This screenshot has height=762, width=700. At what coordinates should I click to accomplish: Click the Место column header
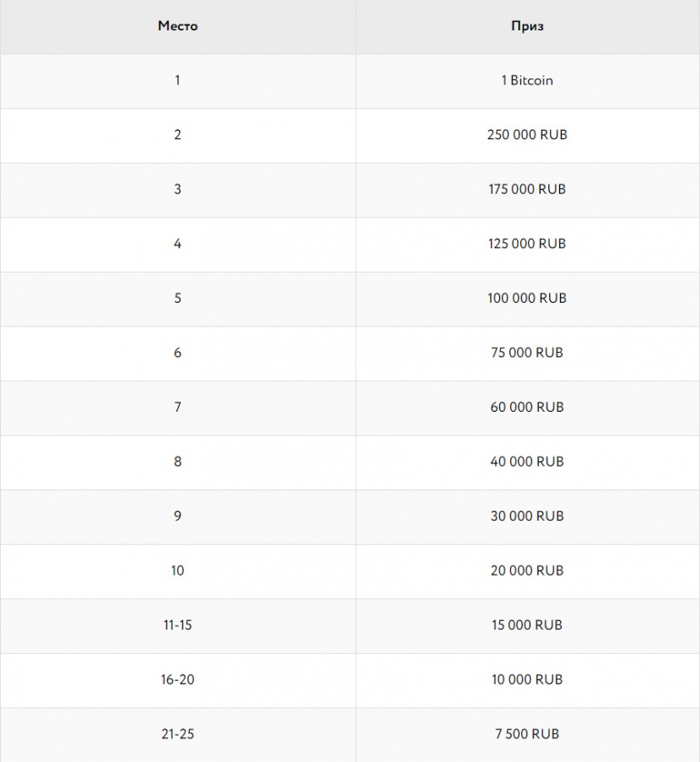178,26
